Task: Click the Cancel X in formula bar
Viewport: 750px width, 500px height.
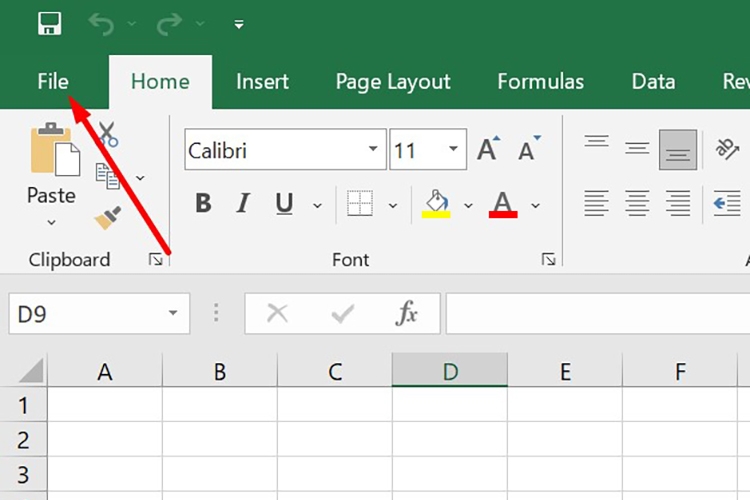Action: coord(277,313)
